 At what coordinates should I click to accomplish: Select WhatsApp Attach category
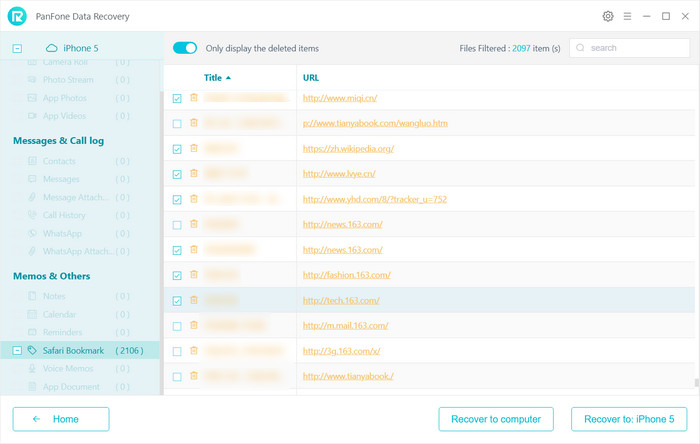click(79, 251)
